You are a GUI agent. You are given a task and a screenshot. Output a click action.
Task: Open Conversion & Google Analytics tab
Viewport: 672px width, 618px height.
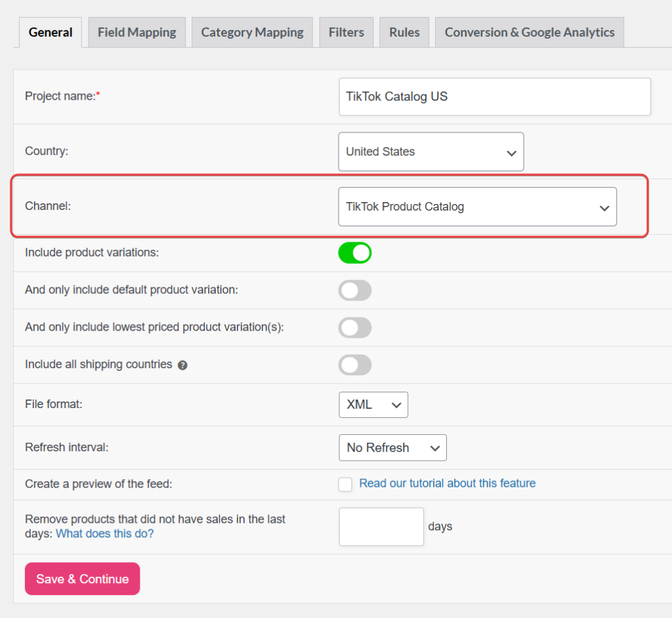(x=530, y=33)
